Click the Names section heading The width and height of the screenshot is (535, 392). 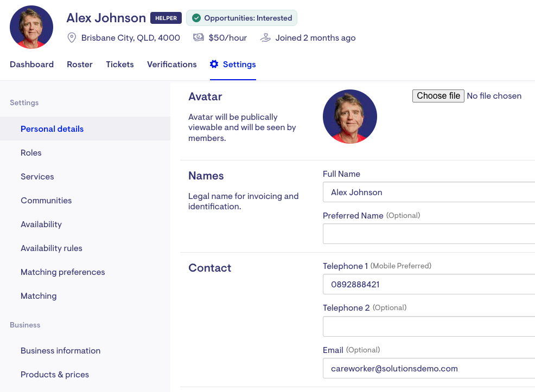tap(206, 176)
